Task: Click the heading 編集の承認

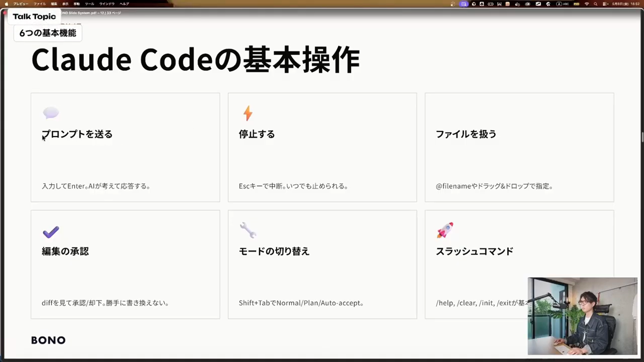Action: point(65,251)
